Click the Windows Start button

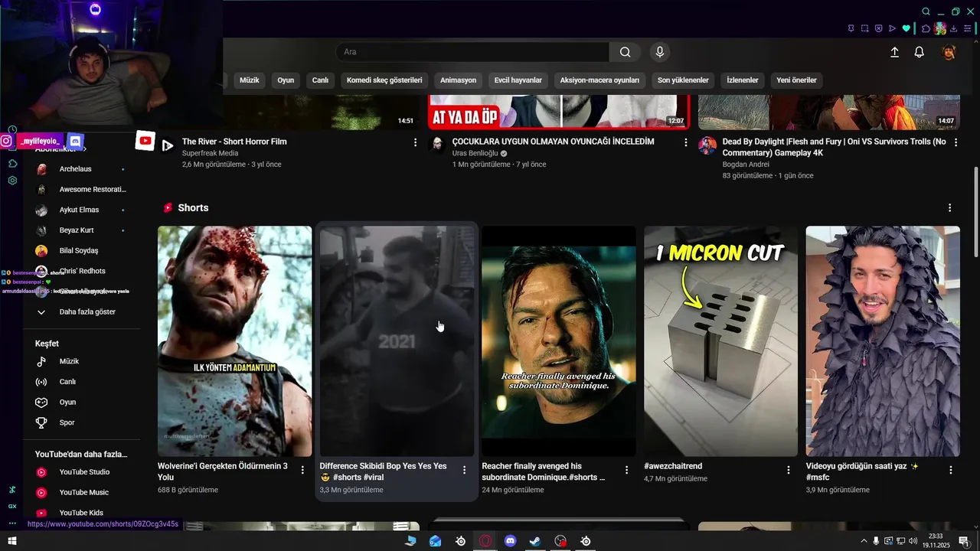(x=12, y=541)
